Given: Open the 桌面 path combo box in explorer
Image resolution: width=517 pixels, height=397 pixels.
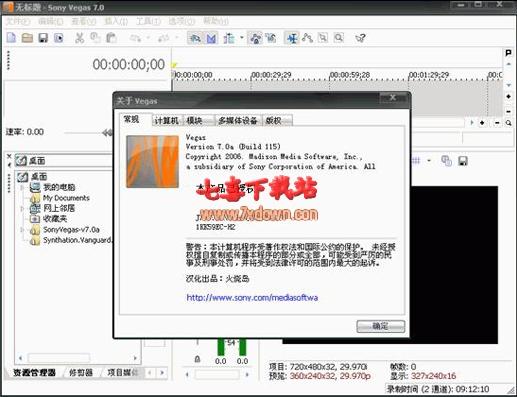Looking at the screenshot, I should 64,161.
